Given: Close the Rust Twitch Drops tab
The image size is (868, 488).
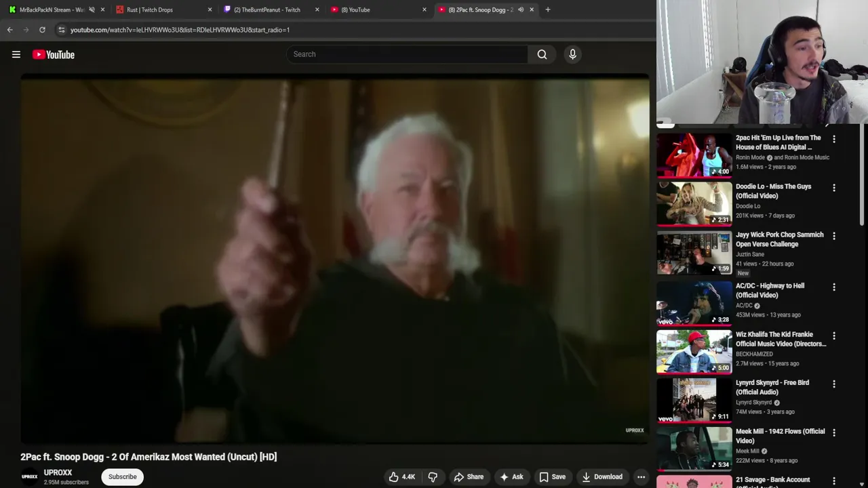Looking at the screenshot, I should pyautogui.click(x=210, y=9).
